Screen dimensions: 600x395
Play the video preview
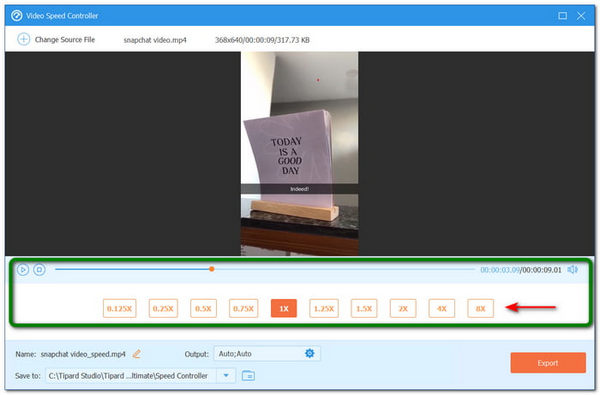click(23, 270)
